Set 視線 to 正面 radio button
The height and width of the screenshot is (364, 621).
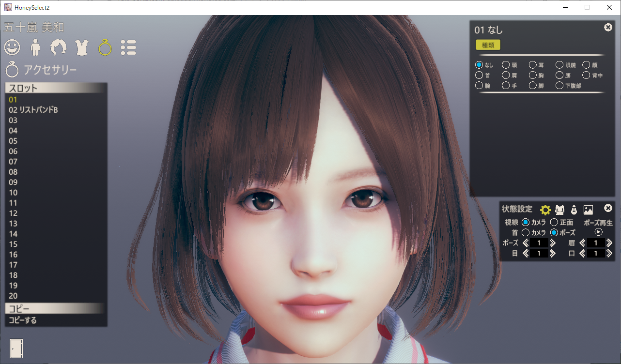[x=554, y=222]
